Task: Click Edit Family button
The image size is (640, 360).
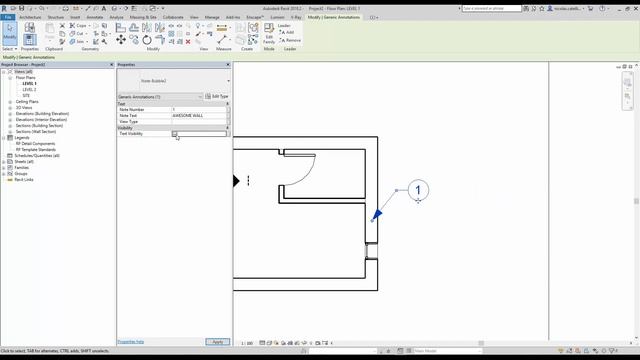Action: (x=269, y=33)
